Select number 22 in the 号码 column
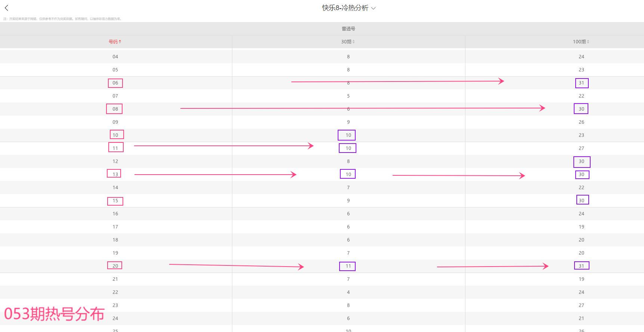 pyautogui.click(x=115, y=292)
